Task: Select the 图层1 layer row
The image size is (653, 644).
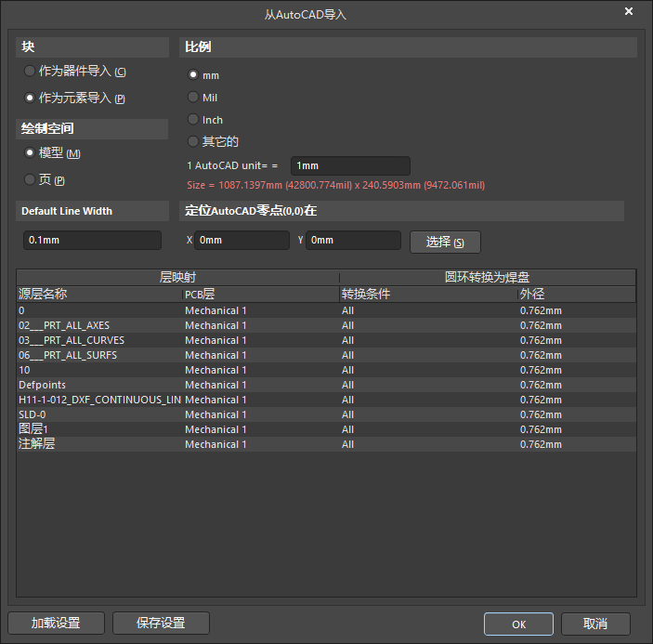Action: [327, 430]
